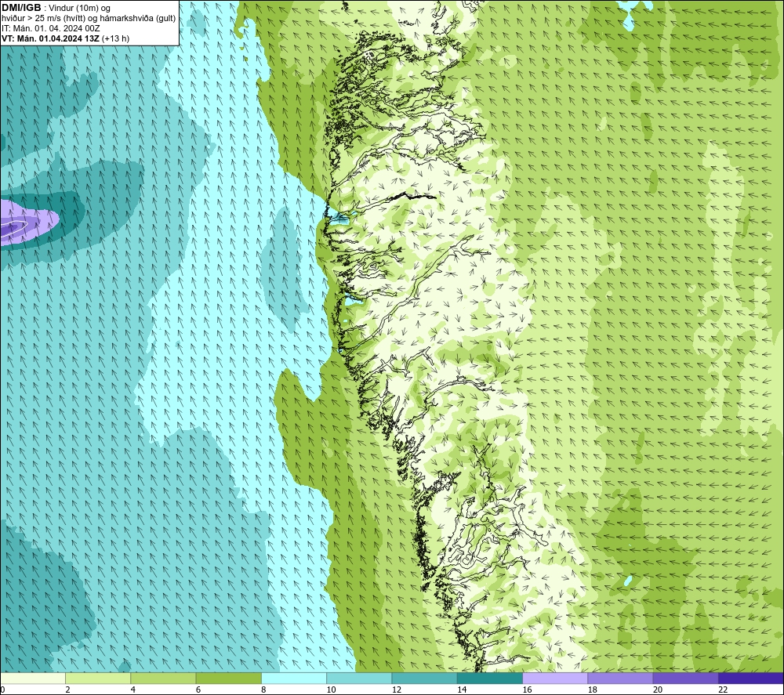Screen dimensions: 784x695
Task: Click the light green 2-4 m/s legend swatch
Action: pos(98,678)
